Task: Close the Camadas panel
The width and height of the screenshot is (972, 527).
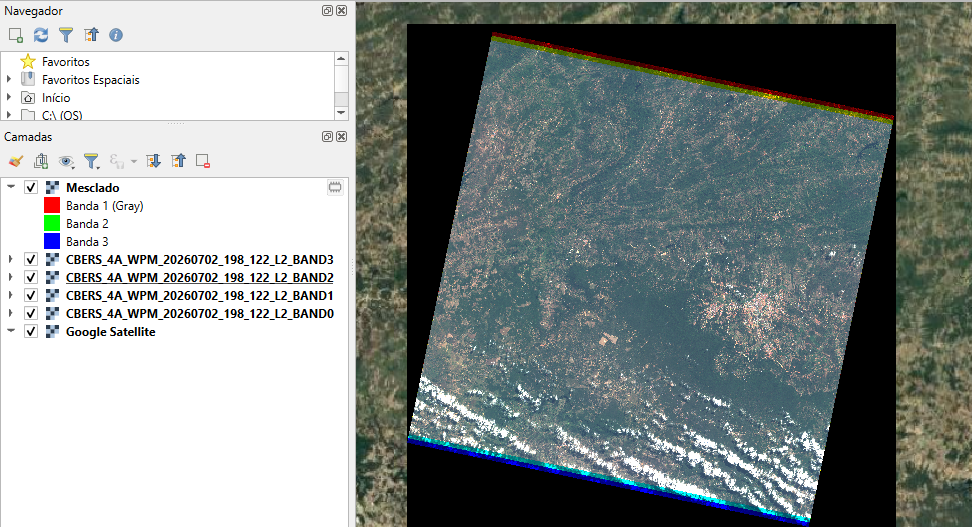Action: (342, 136)
